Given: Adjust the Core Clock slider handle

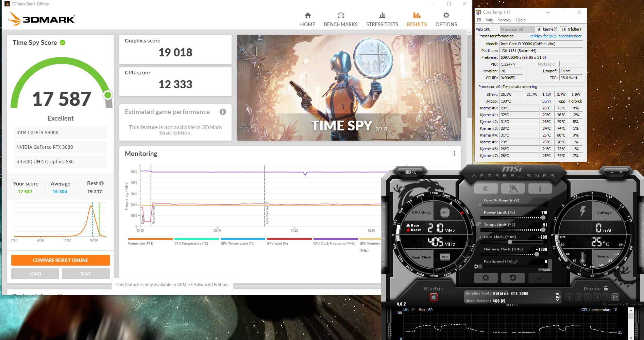Looking at the screenshot, I should [x=510, y=242].
